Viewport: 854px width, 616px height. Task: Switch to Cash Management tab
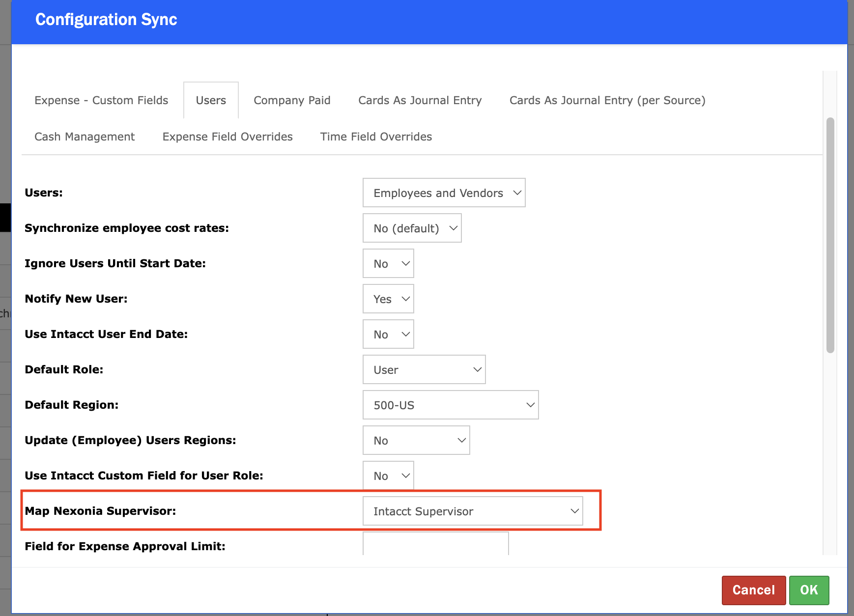[85, 137]
